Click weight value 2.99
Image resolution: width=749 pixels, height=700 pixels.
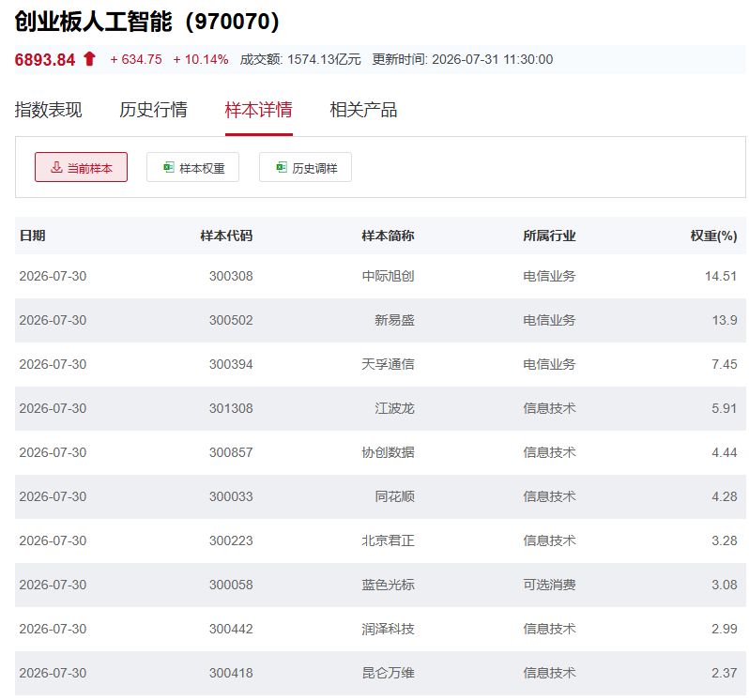point(725,629)
